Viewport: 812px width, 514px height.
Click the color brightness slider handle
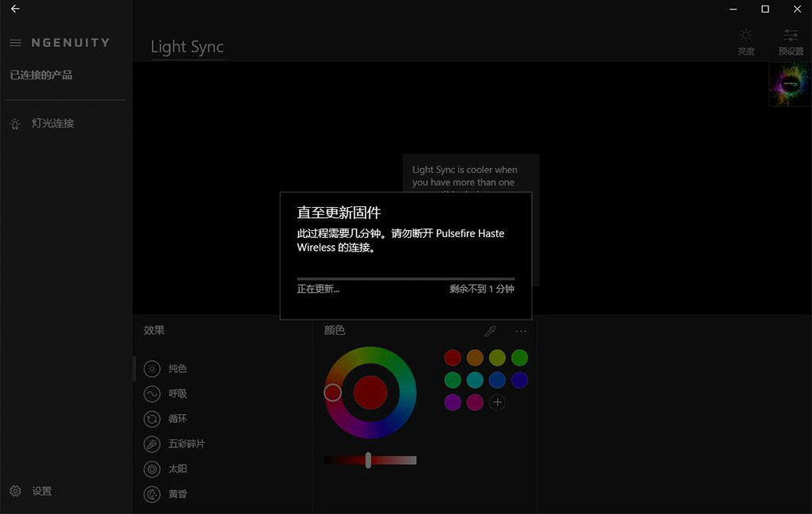(x=368, y=459)
